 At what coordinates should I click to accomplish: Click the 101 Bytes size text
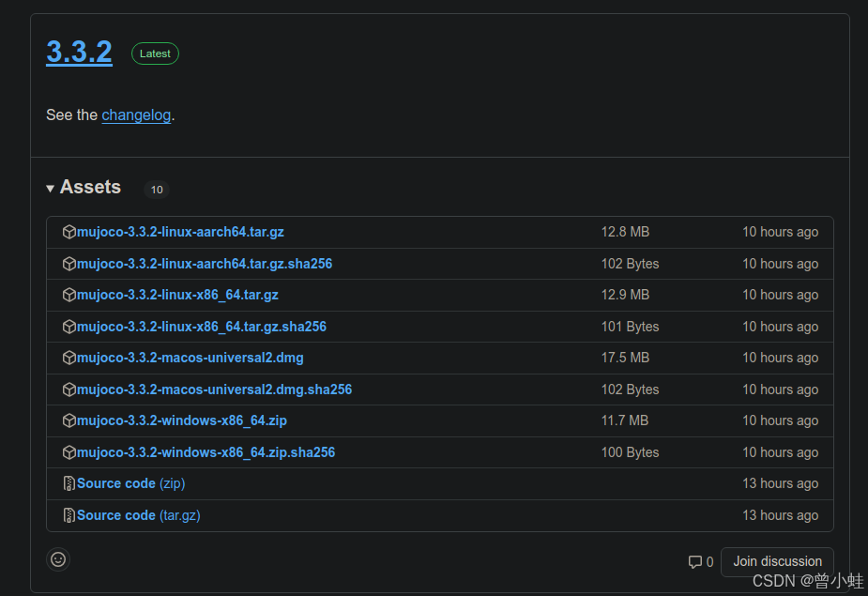point(630,327)
